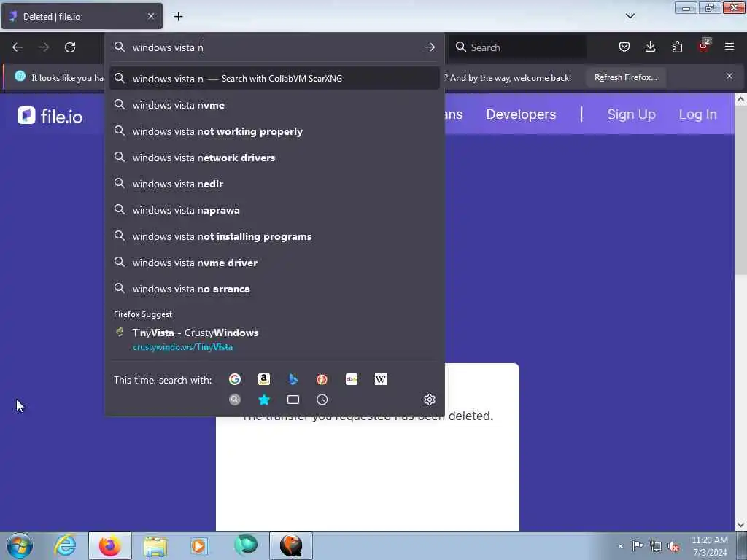Select suggestion 'windows vista network drivers'
The image size is (747, 560).
click(x=274, y=157)
